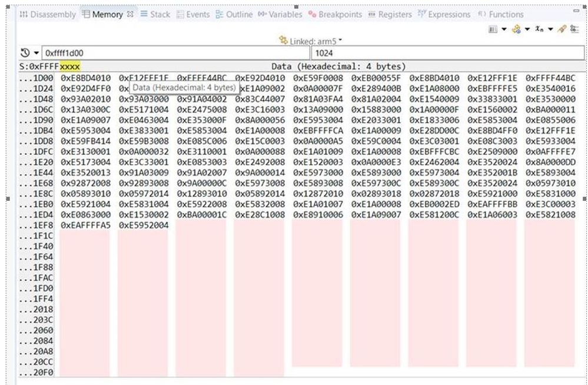Click the pin icon in Memory toolbar
Image resolution: width=588 pixels, height=385 pixels.
(562, 29)
